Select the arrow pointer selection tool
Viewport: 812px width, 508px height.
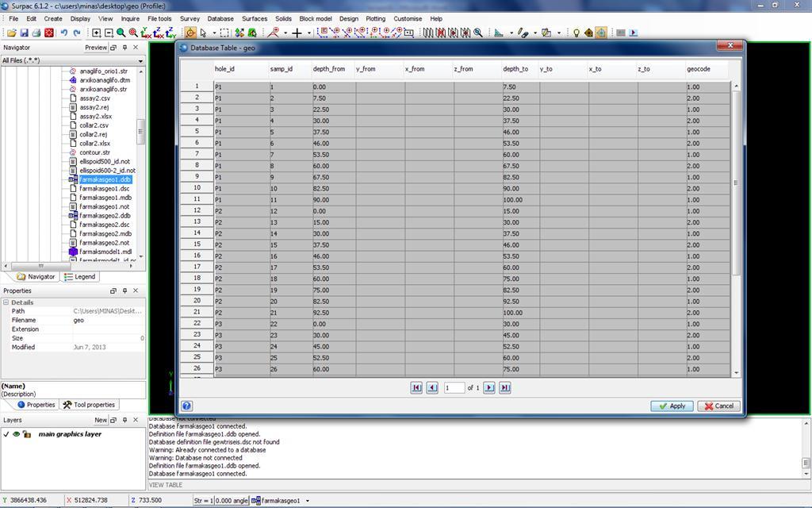pyautogui.click(x=203, y=33)
